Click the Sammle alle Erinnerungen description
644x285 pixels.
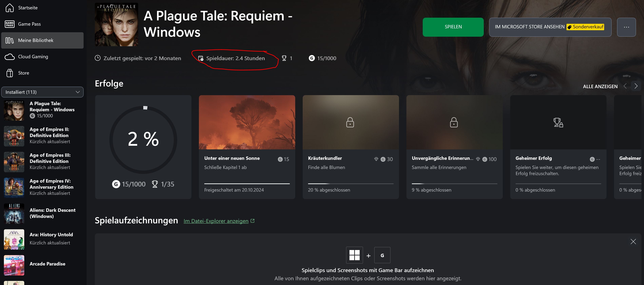[439, 167]
